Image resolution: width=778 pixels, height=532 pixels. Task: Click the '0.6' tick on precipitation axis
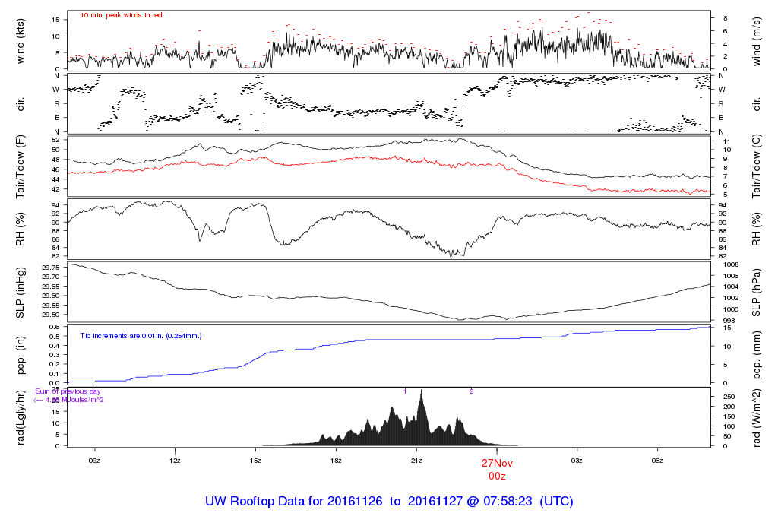pyautogui.click(x=55, y=327)
